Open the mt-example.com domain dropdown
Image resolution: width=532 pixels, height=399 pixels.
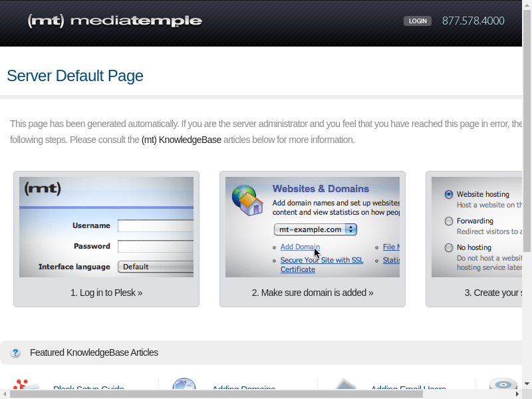click(315, 229)
